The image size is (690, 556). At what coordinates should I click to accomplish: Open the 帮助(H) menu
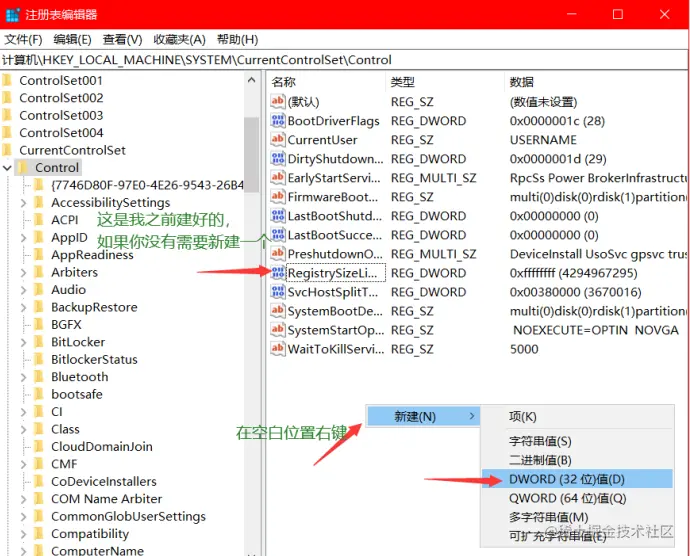coord(238,40)
